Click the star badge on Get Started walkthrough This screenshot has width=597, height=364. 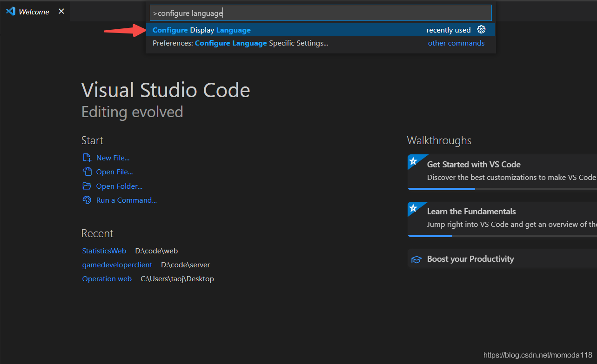413,161
